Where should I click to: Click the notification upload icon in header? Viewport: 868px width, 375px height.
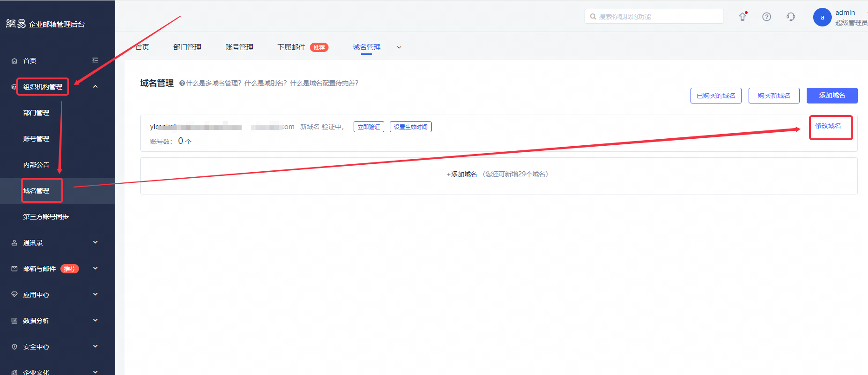point(743,17)
